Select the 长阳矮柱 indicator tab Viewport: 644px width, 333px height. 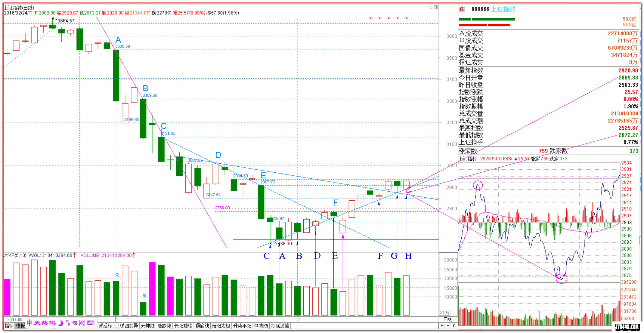tap(183, 326)
